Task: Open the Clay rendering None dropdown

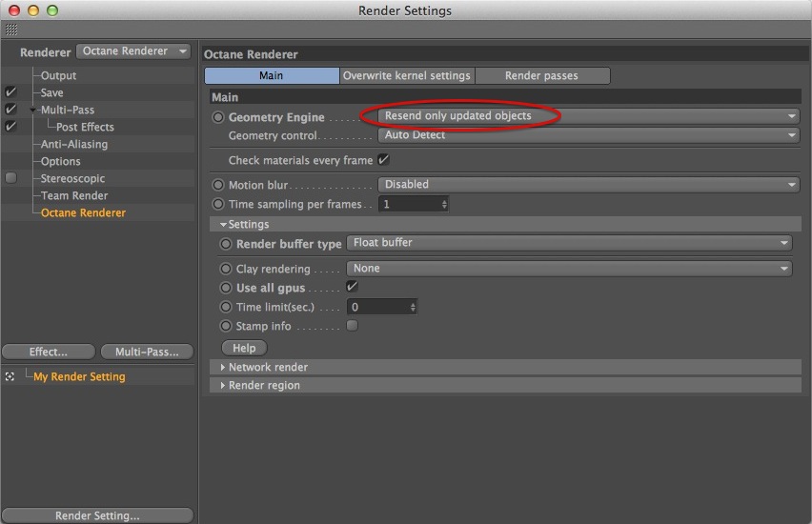Action: tap(569, 269)
